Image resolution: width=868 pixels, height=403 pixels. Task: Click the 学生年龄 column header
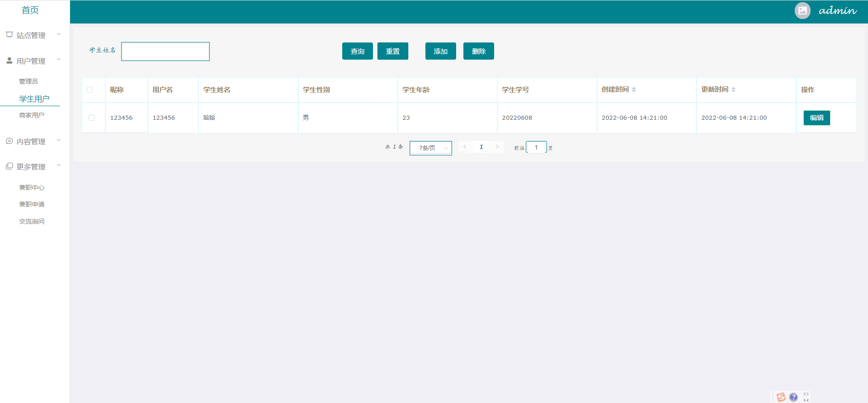coord(416,90)
